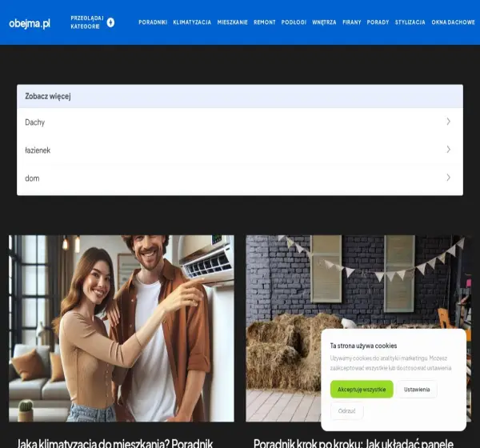The image size is (480, 448).
Task: Expand the chevron next to łazienek
Action: (x=448, y=150)
